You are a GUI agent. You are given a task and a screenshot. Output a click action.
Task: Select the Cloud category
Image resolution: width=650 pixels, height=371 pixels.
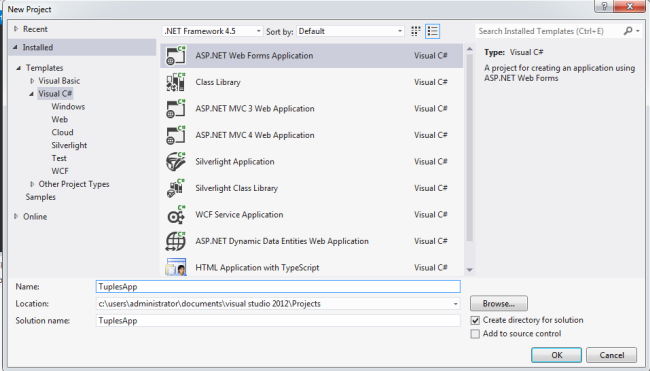coord(63,132)
